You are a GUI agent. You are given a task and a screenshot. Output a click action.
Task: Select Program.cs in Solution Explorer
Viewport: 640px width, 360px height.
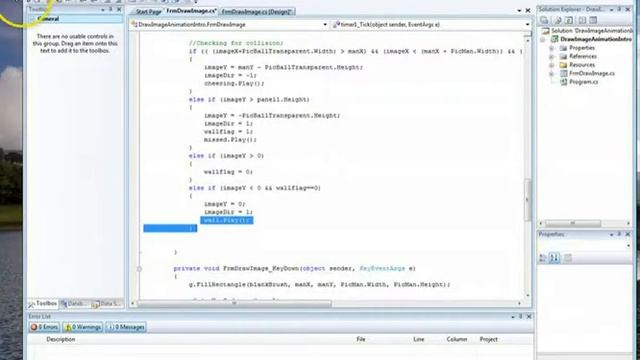583,82
